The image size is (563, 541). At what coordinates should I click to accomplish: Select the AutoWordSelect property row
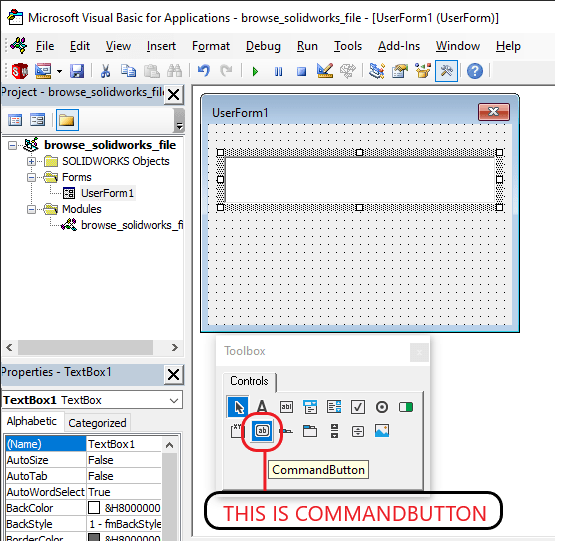83,492
